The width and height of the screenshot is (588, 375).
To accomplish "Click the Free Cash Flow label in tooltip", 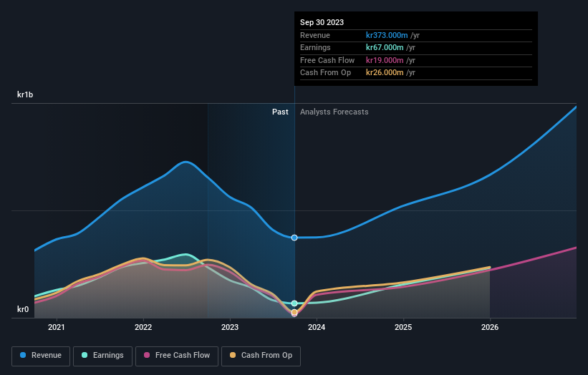I will [327, 60].
